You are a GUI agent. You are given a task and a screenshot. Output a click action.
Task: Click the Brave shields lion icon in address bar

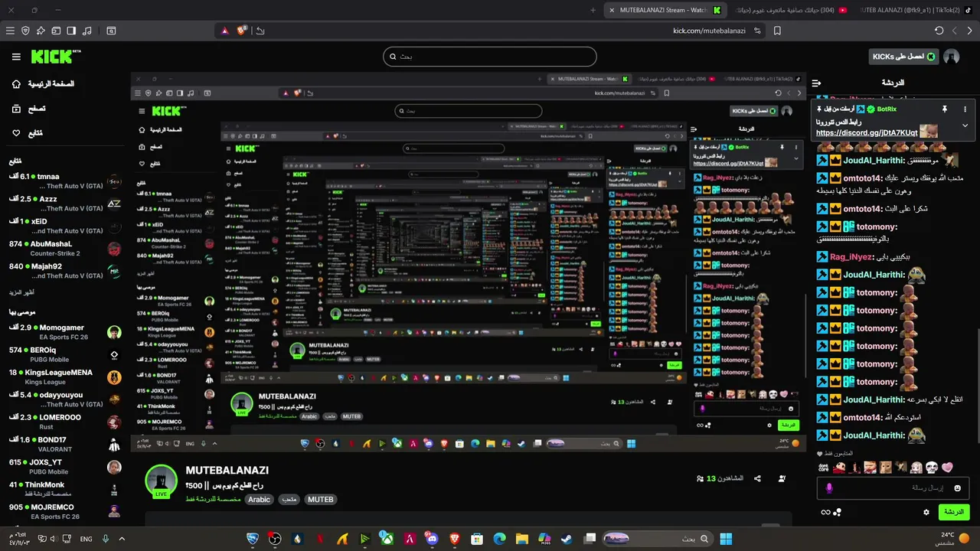click(x=242, y=31)
